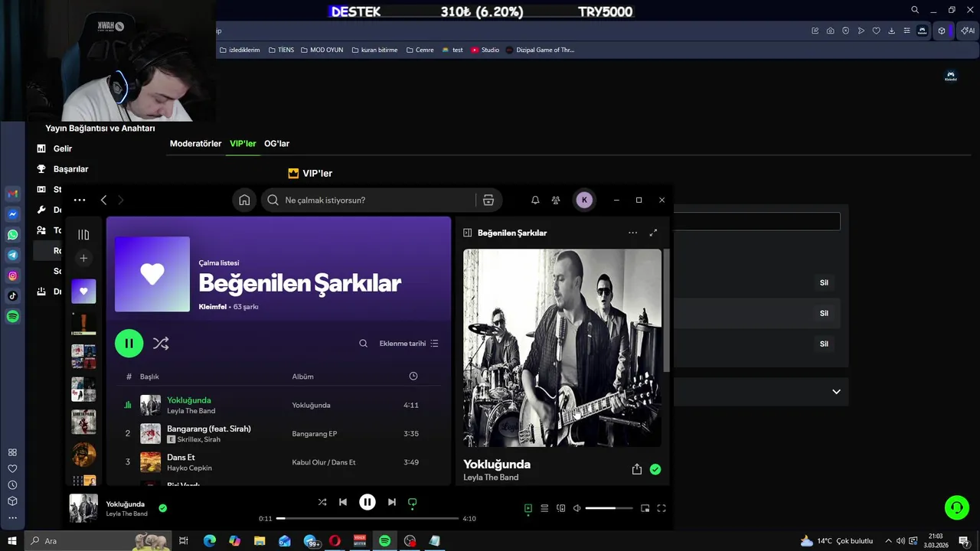Screen dimensions: 980x551
Task: Click the first Sil button
Action: click(x=824, y=282)
